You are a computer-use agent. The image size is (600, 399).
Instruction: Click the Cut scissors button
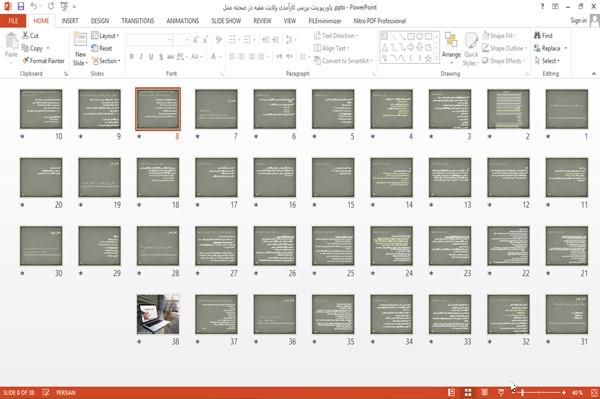31,36
